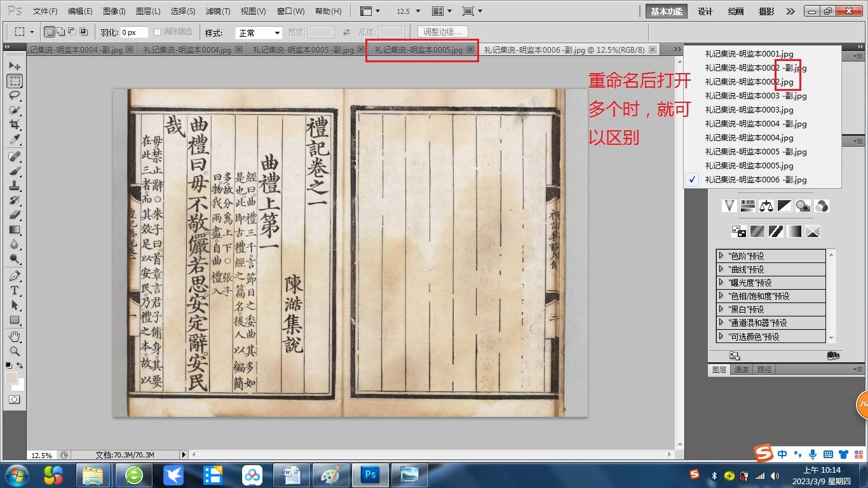The image size is (868, 488).
Task: Pick the Eyedropper tool
Action: [x=15, y=140]
